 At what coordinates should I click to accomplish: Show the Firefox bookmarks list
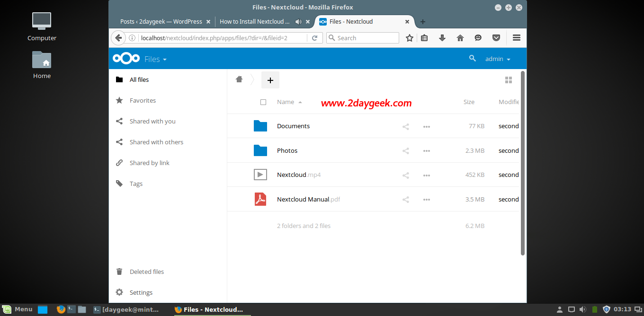click(x=424, y=38)
